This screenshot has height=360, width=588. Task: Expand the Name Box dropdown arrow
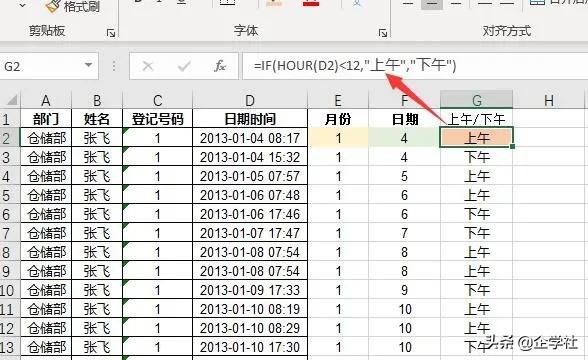(88, 65)
